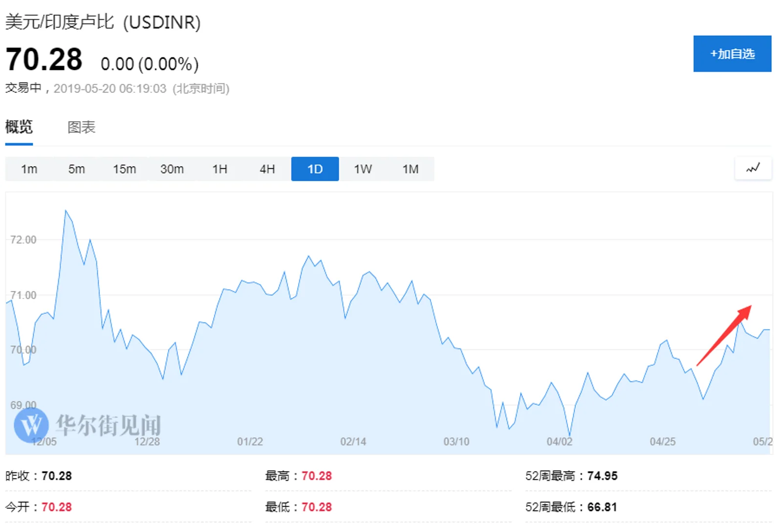Choose the 15m interval
782x532 pixels.
124,169
